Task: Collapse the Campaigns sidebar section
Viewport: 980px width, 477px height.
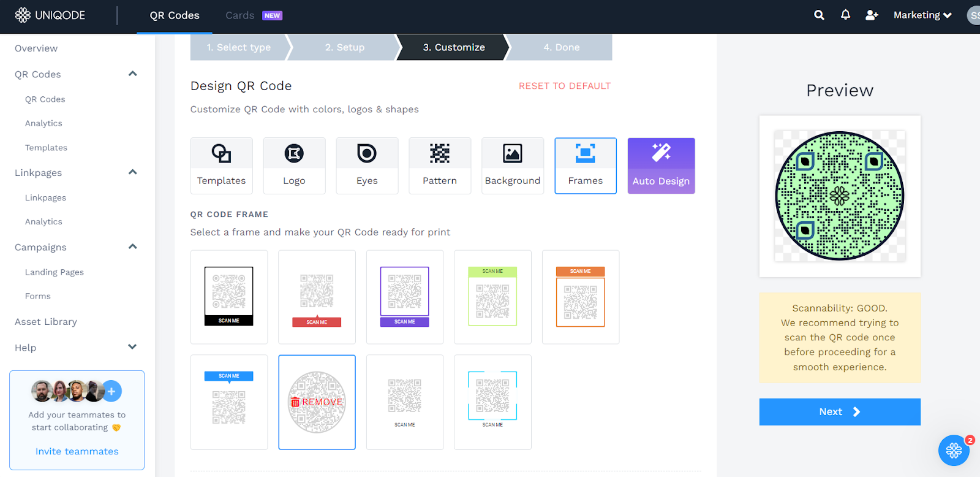Action: click(x=132, y=247)
